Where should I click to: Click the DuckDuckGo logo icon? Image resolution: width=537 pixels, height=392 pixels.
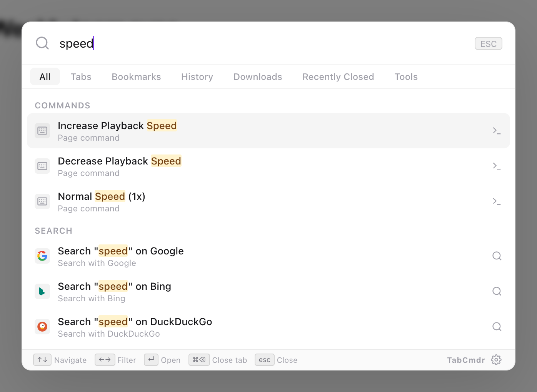pyautogui.click(x=42, y=327)
